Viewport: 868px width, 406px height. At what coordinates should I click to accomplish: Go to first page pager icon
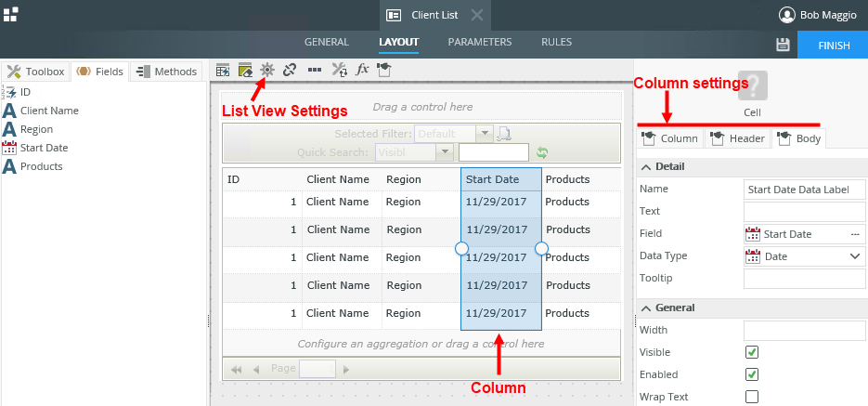tap(237, 370)
